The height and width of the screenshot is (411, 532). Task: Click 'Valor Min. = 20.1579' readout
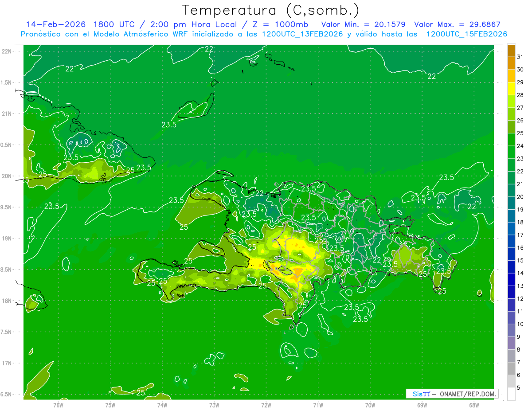pyautogui.click(x=363, y=24)
